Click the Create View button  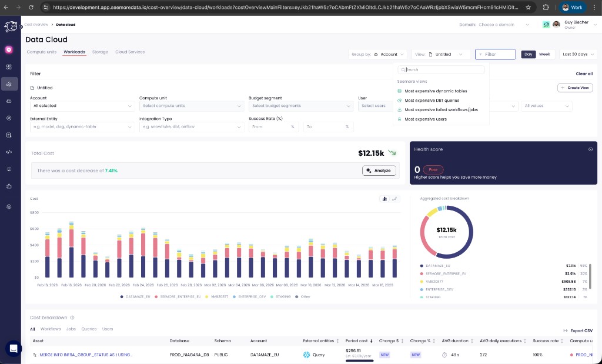tap(575, 88)
